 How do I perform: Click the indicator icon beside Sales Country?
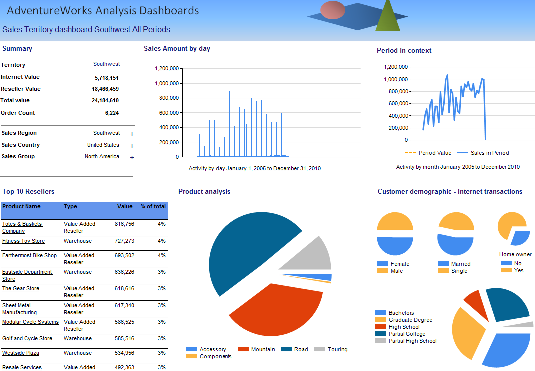(132, 146)
